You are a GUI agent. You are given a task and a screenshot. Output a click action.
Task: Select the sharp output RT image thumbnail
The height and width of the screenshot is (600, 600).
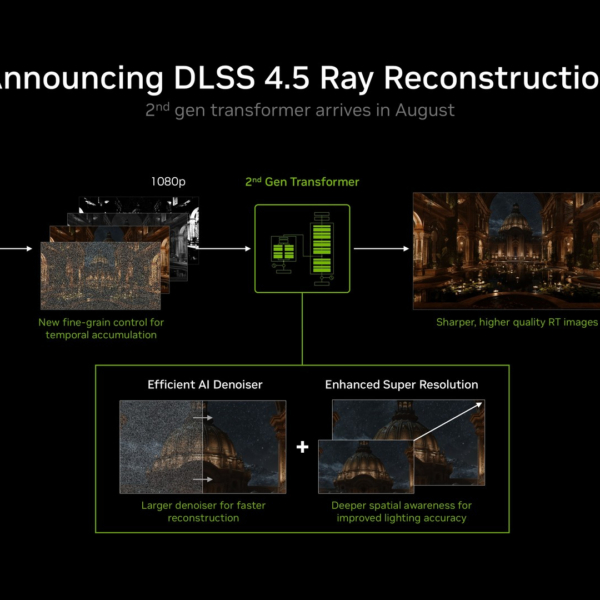[506, 251]
